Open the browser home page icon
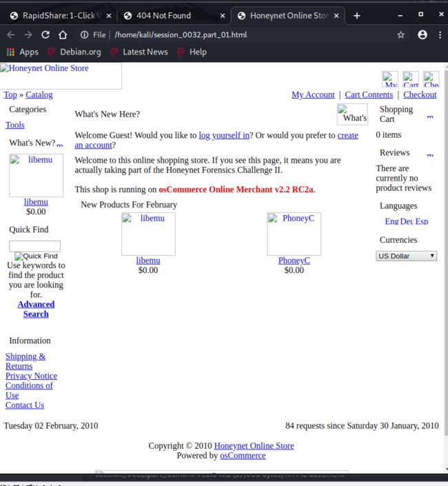The width and height of the screenshot is (448, 486). pyautogui.click(x=63, y=34)
